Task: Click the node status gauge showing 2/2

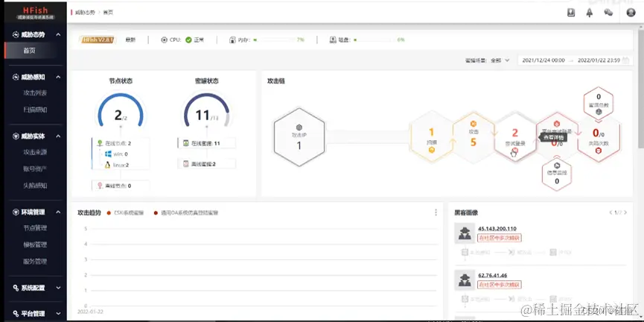Action: tap(121, 110)
